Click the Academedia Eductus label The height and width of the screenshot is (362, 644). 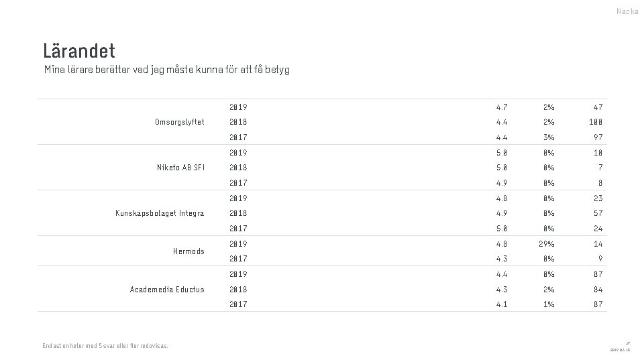(167, 290)
